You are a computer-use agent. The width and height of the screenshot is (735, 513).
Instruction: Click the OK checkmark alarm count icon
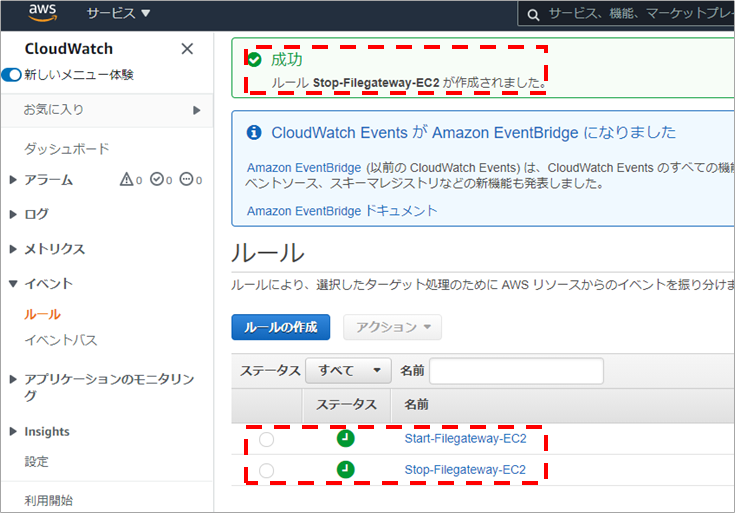(157, 179)
